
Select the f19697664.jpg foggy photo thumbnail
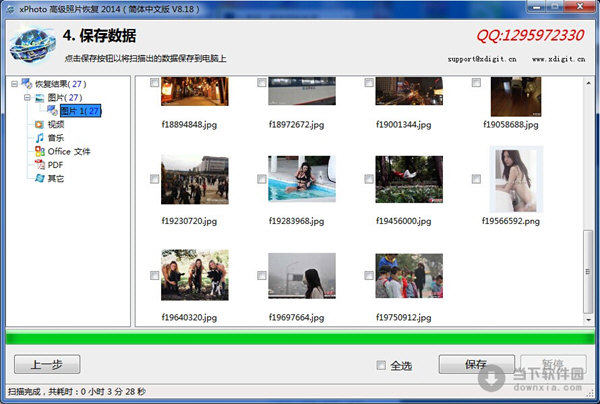click(x=302, y=275)
